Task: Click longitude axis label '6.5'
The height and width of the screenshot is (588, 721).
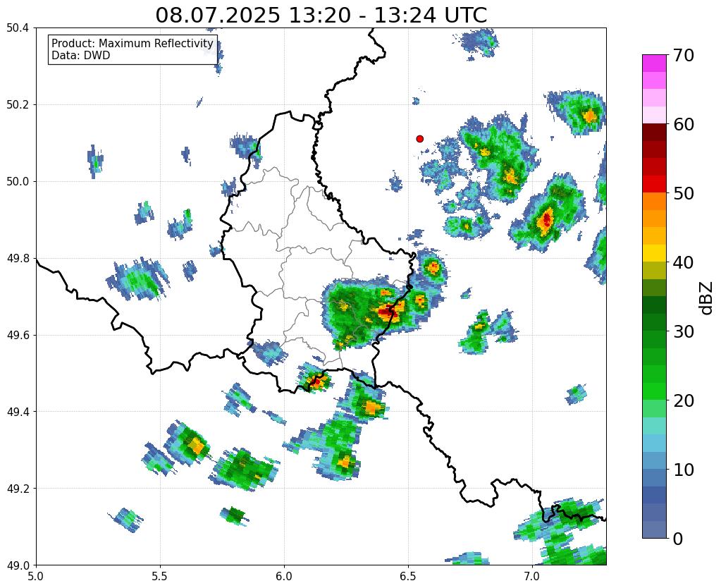Action: pyautogui.click(x=408, y=576)
